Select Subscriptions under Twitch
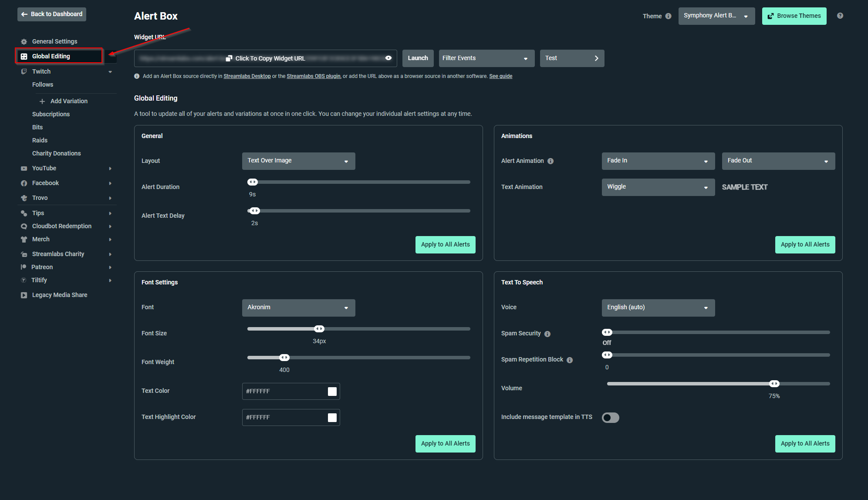 tap(51, 114)
